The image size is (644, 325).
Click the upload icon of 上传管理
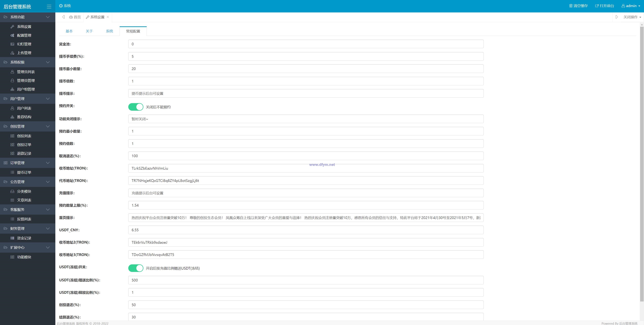pos(12,53)
